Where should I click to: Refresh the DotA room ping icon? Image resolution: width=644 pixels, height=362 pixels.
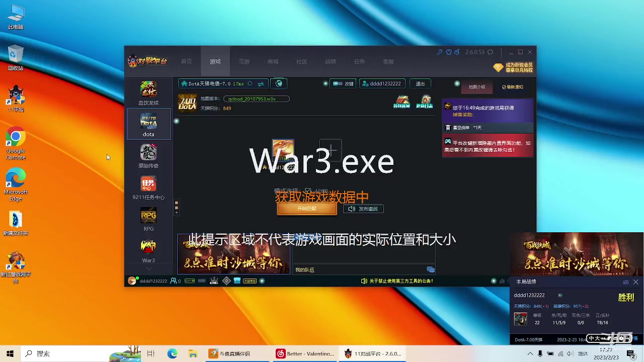pyautogui.click(x=250, y=83)
